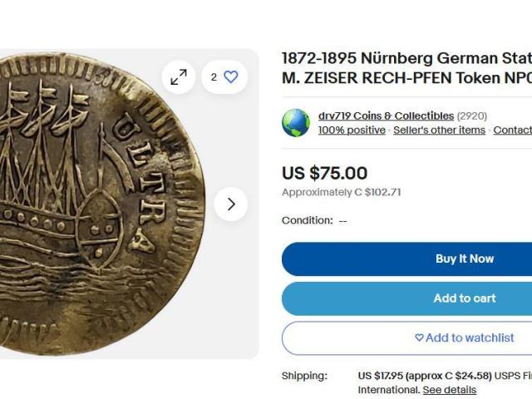The width and height of the screenshot is (532, 399).
Task: Click the seller's globe avatar
Action: pos(296,123)
